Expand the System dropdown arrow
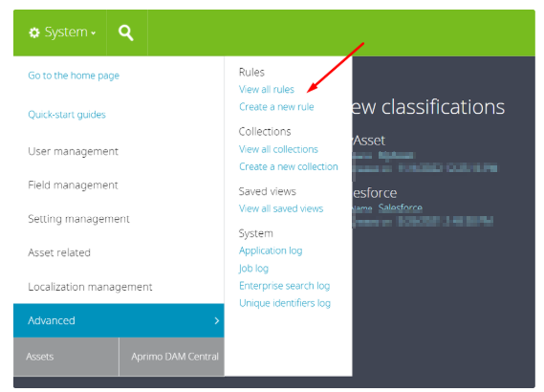Image resolution: width=544 pixels, height=392 pixels. tap(94, 33)
